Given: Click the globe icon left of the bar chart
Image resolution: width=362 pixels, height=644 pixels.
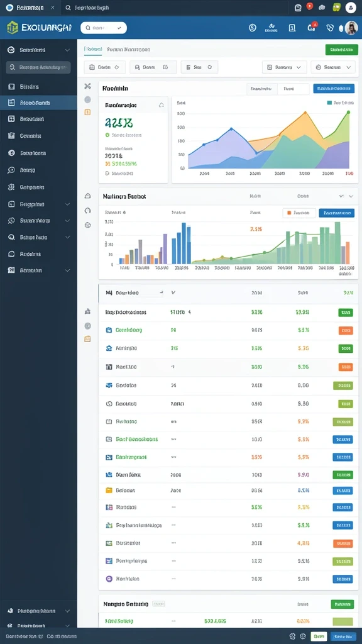Looking at the screenshot, I should click(x=87, y=225).
